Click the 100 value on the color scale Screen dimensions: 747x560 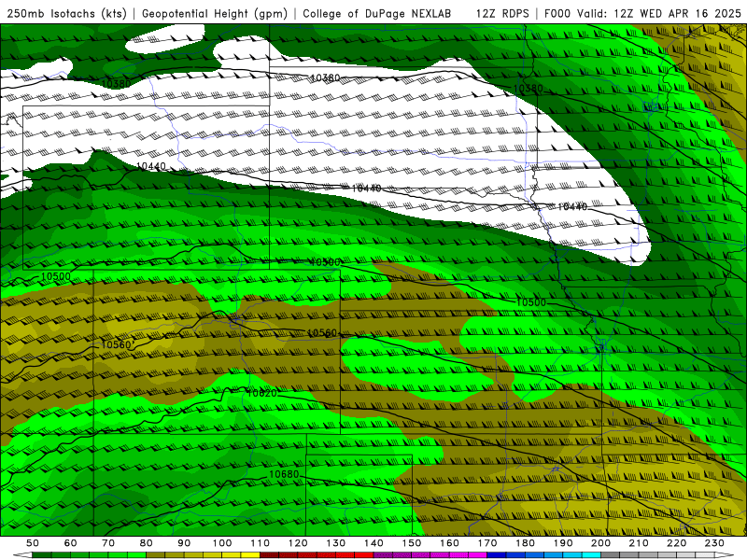click(222, 543)
